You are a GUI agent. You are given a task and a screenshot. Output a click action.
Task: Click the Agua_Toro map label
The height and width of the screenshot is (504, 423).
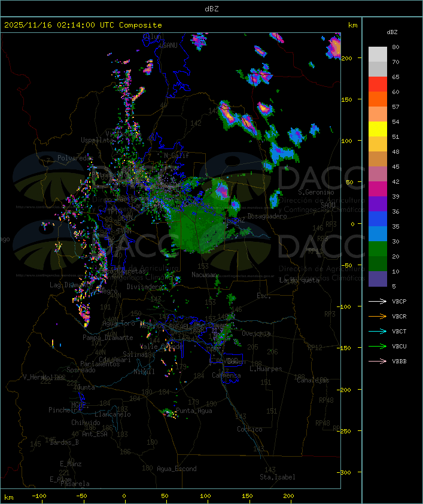click(118, 324)
